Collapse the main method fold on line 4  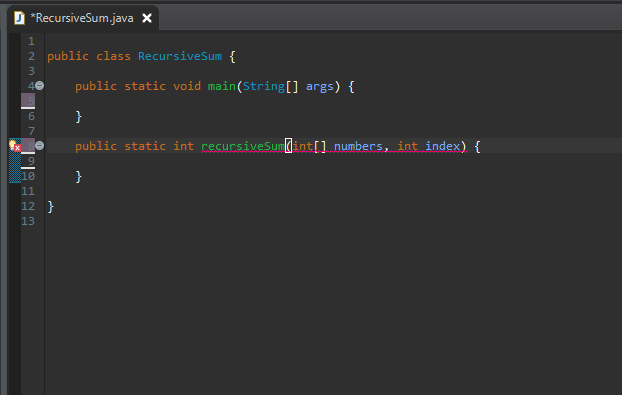tap(40, 85)
